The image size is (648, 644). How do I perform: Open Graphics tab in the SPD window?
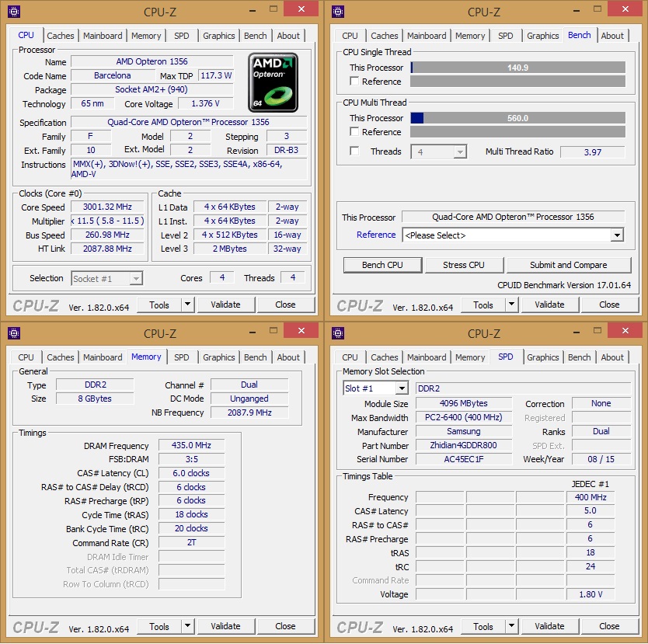click(x=542, y=357)
